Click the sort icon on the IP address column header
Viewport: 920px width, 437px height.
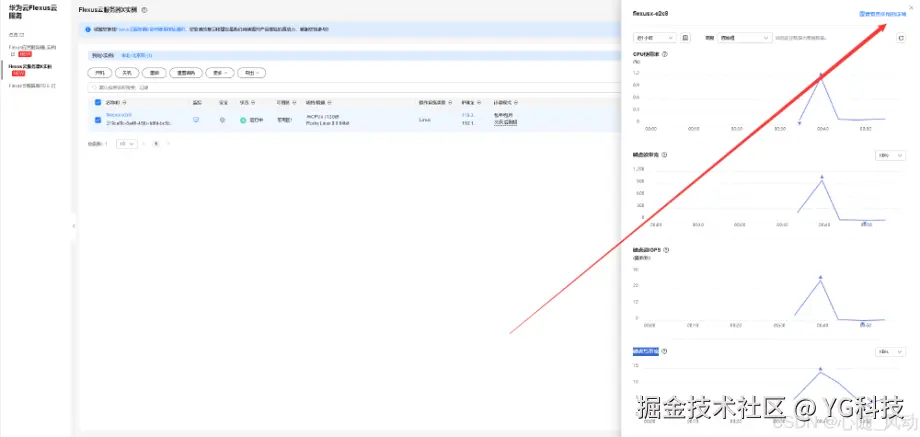[x=478, y=103]
